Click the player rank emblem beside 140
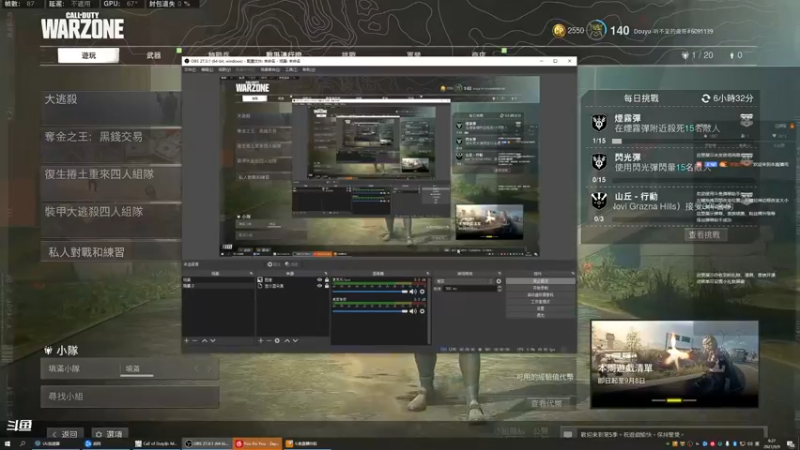800x450 pixels. [595, 30]
